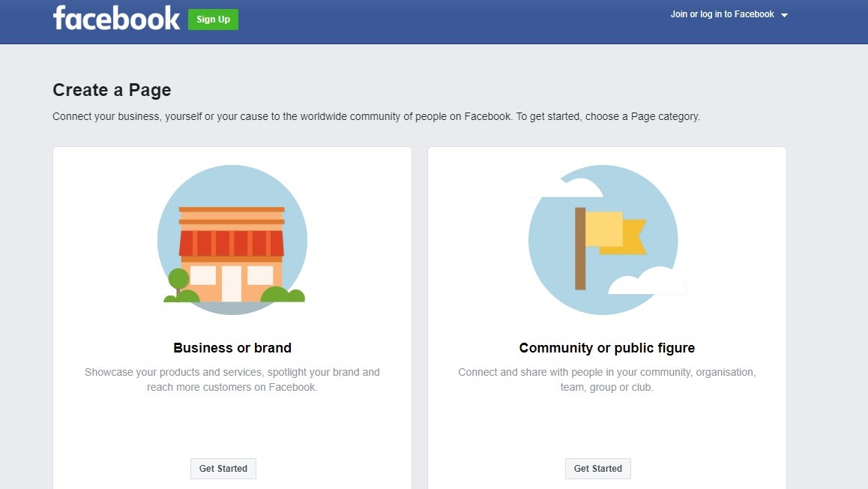Click the Connect your business intro sentence
This screenshot has height=489, width=868.
point(376,117)
